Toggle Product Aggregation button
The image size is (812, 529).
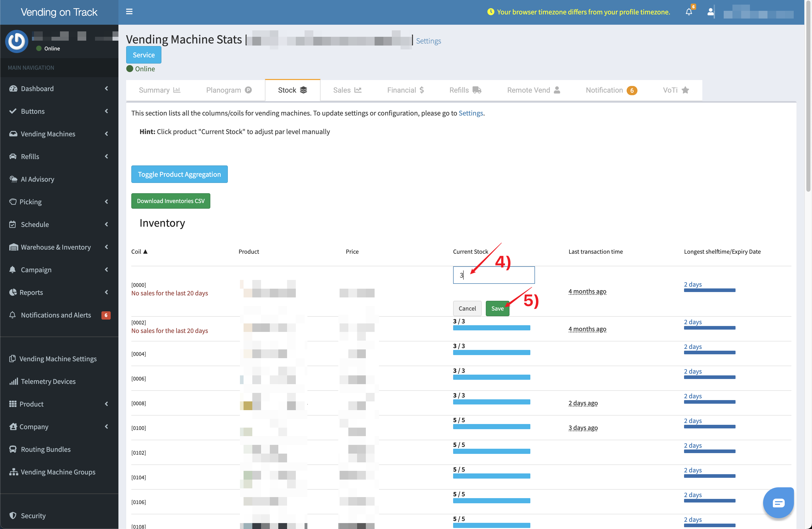point(179,174)
